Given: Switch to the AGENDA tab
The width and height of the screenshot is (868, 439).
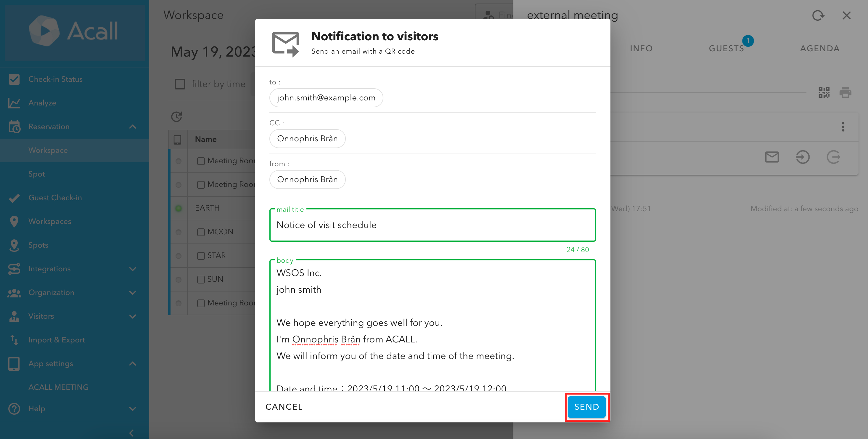Looking at the screenshot, I should [819, 49].
